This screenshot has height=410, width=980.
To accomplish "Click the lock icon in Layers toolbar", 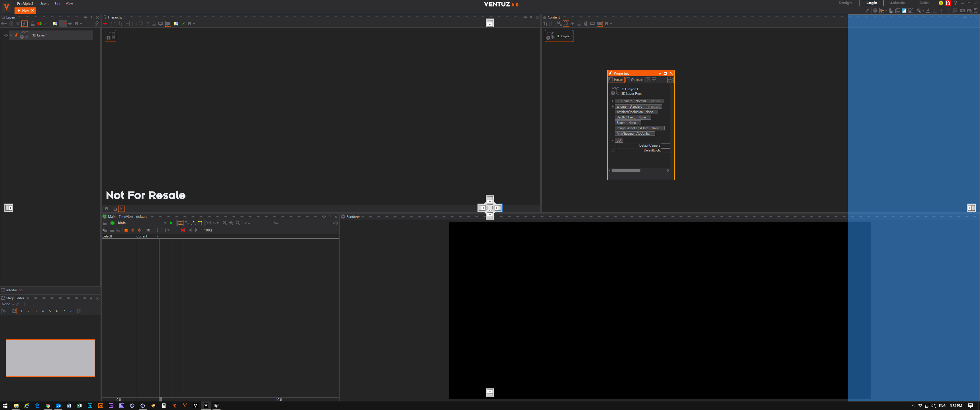I will 33,24.
